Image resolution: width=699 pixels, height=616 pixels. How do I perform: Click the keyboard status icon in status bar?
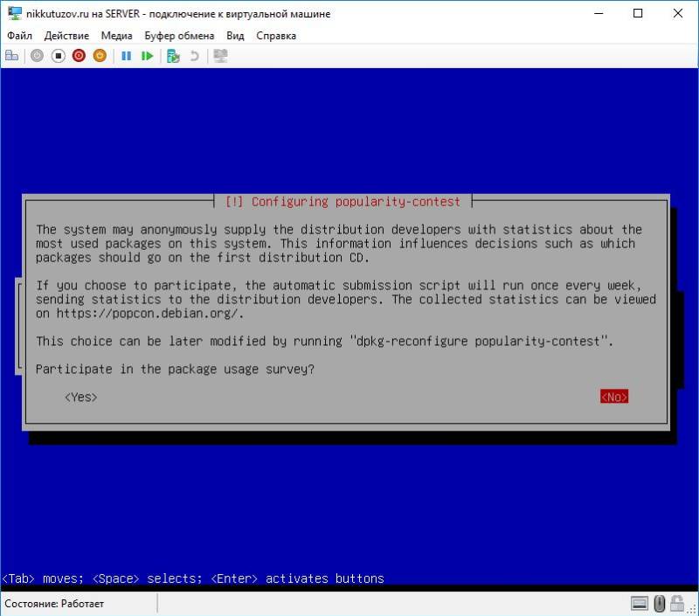[640, 604]
